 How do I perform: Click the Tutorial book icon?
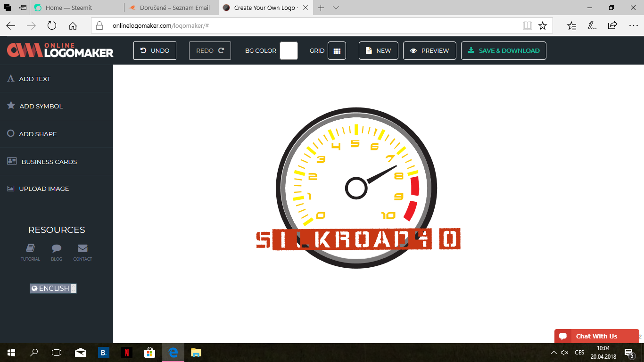click(30, 248)
